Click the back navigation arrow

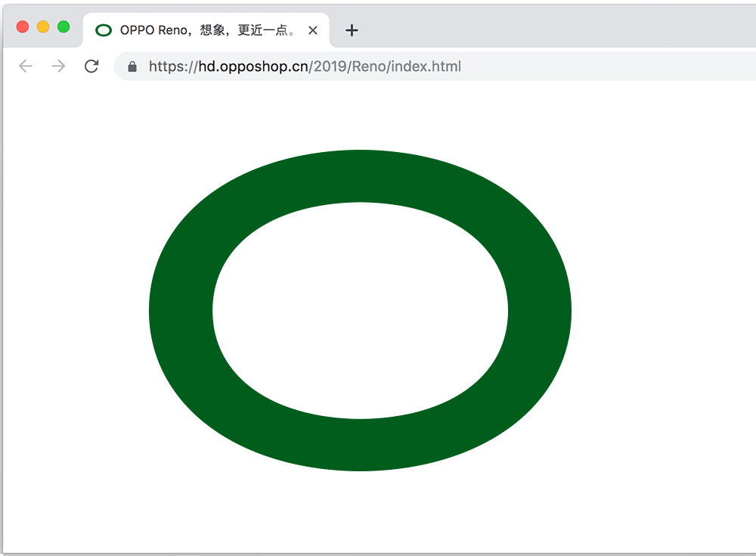(x=25, y=66)
